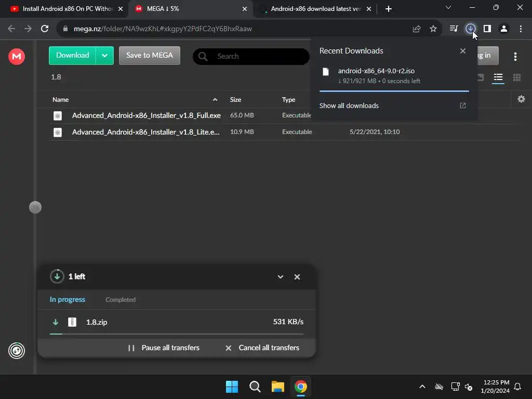This screenshot has width=532, height=399.
Task: Open column settings gear icon
Action: 521,99
